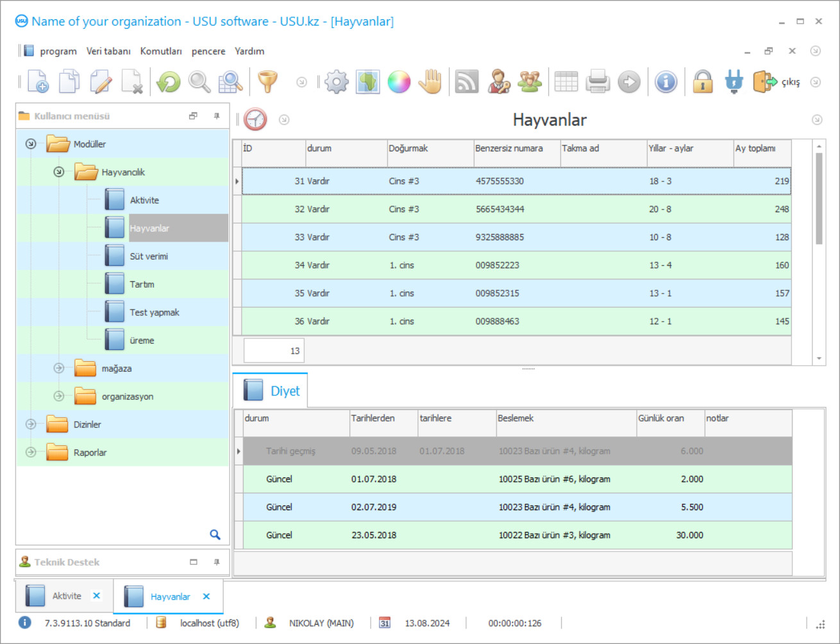Click the printer icon

click(598, 82)
